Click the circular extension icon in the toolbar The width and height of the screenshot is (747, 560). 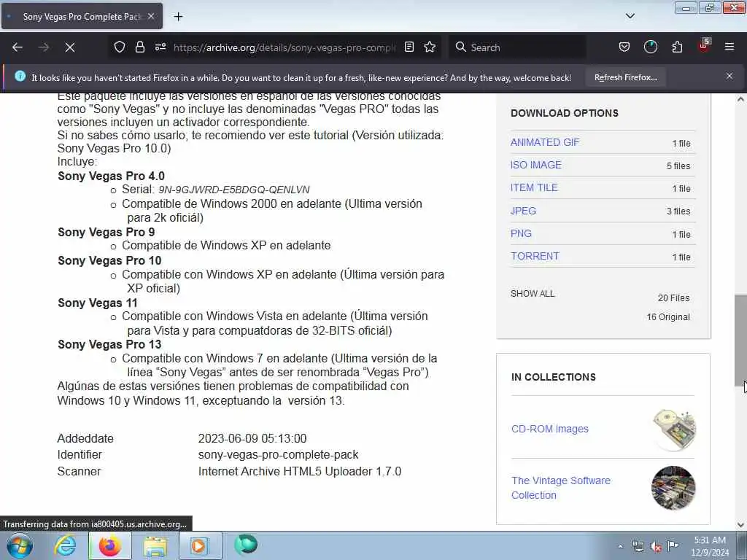650,47
